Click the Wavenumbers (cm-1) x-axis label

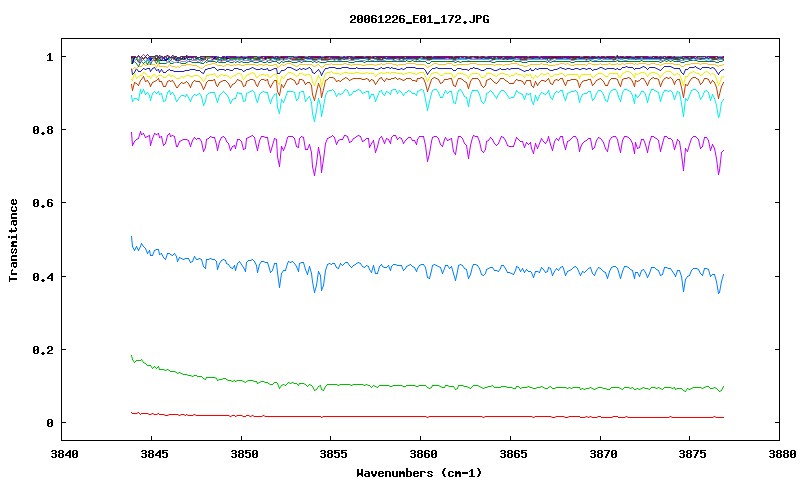coord(419,473)
